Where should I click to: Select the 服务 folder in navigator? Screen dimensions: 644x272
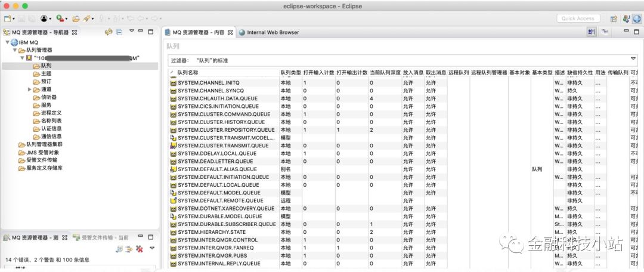coord(42,105)
